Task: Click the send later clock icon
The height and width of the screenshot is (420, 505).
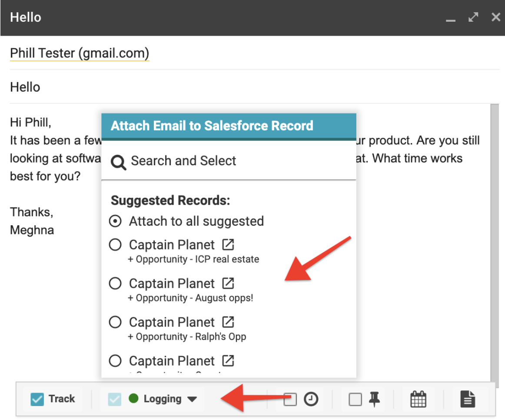Action: (x=311, y=400)
